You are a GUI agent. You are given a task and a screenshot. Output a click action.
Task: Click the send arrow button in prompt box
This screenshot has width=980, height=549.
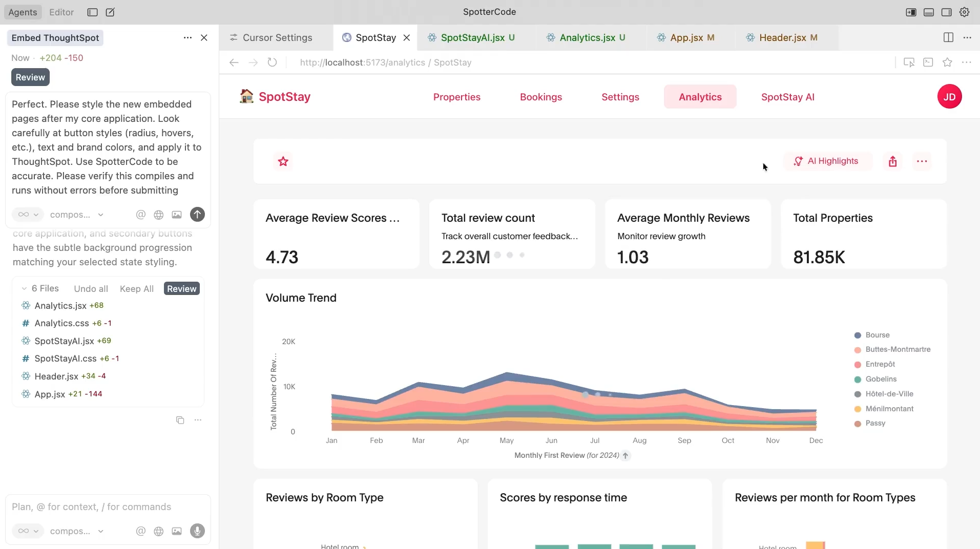[197, 215]
